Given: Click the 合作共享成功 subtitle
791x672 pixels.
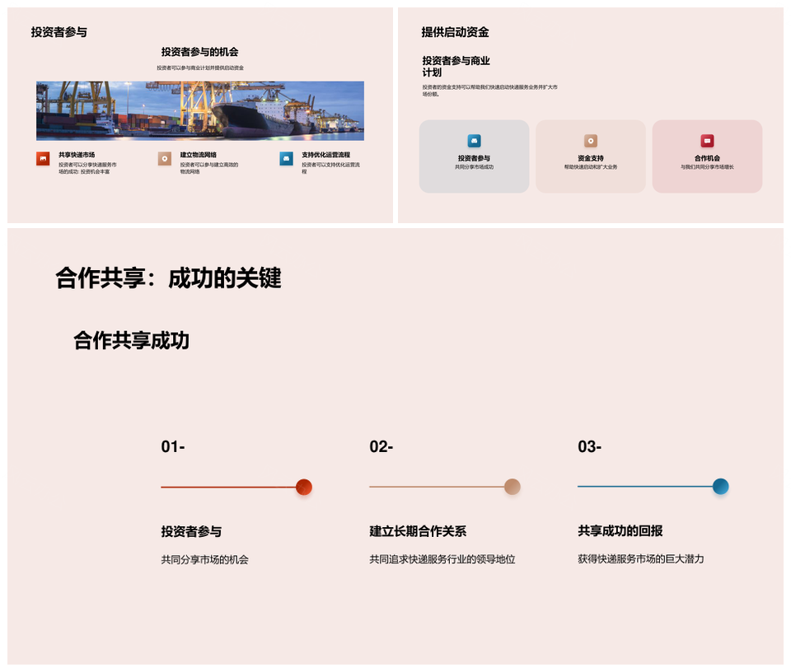Looking at the screenshot, I should click(131, 340).
